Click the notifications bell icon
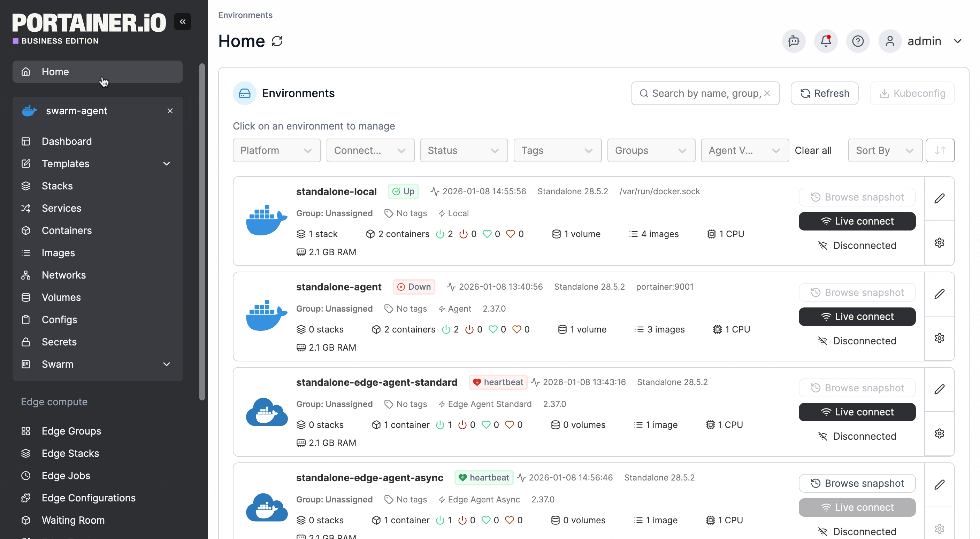Viewport: 980px width, 539px height. (x=825, y=41)
